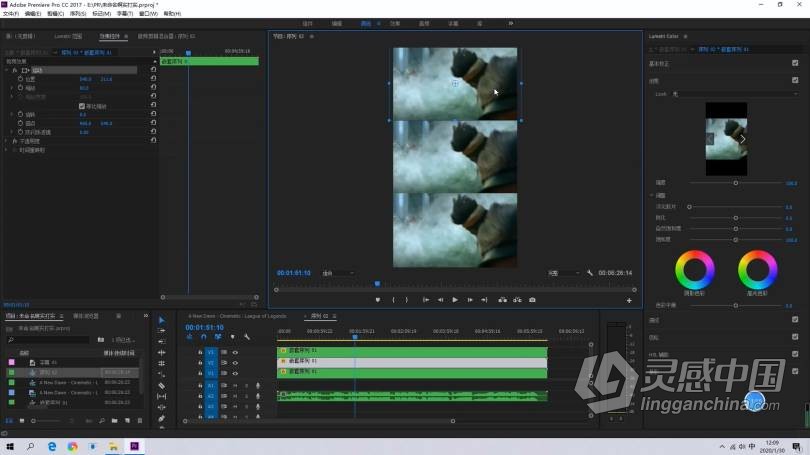Image resolution: width=810 pixels, height=455 pixels.
Task: Reset Position parameter in Effect Controls
Action: [153, 79]
